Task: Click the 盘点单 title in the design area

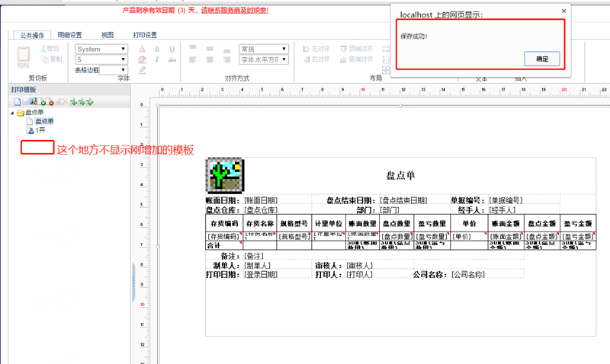Action: click(400, 176)
